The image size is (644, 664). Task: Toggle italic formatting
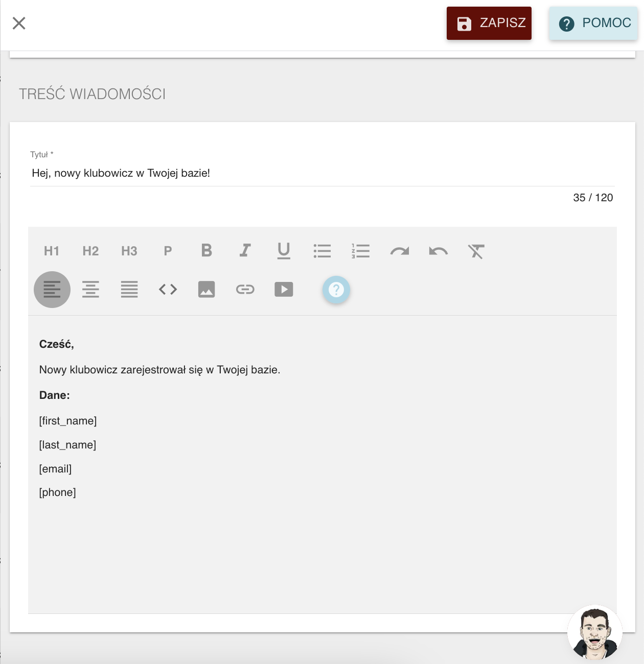pyautogui.click(x=245, y=251)
